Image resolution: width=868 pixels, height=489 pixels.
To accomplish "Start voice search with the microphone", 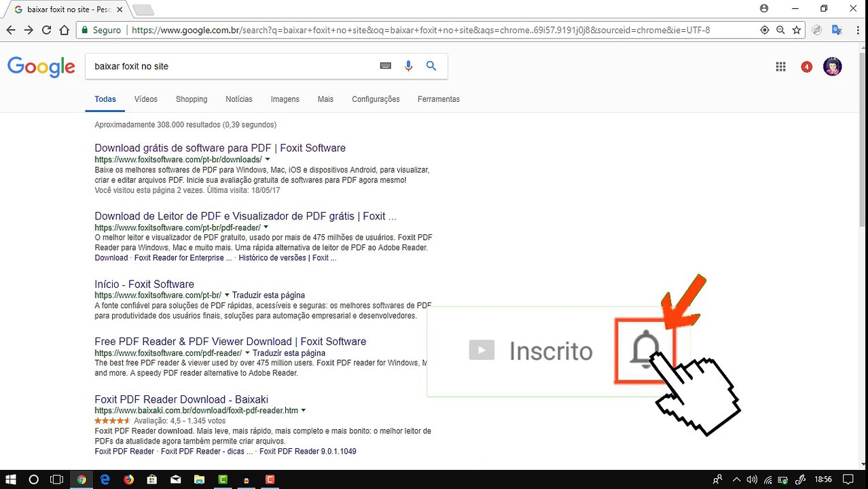I will (408, 66).
